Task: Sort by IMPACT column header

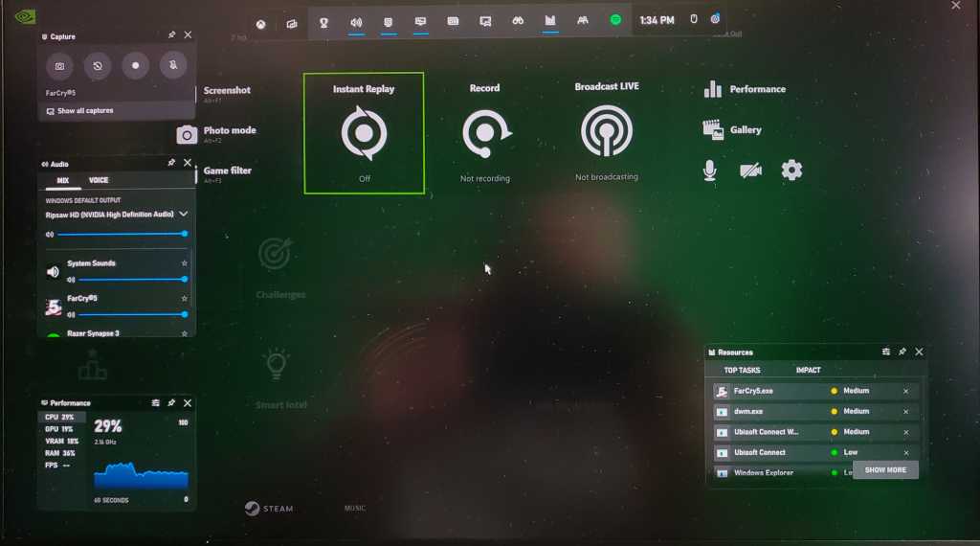Action: pyautogui.click(x=808, y=371)
